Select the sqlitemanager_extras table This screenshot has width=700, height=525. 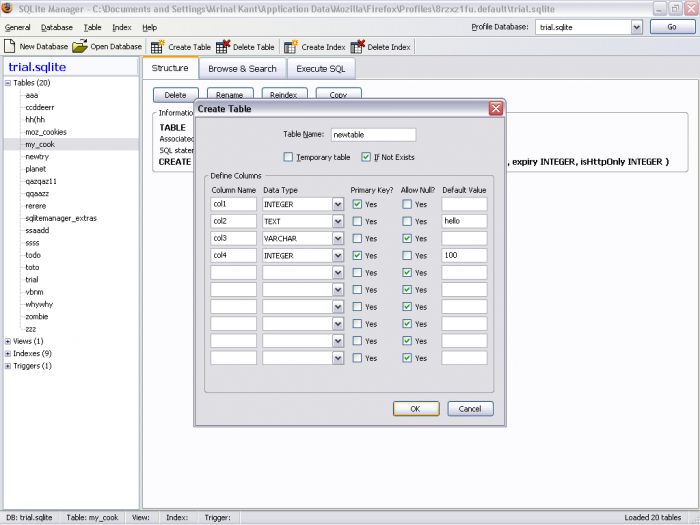tap(61, 218)
